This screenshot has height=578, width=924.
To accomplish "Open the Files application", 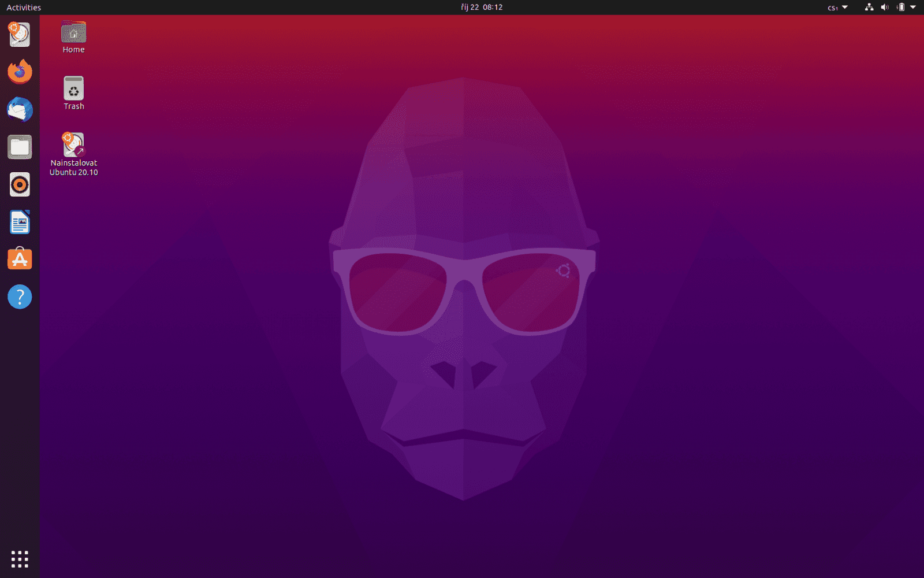I will pyautogui.click(x=19, y=147).
